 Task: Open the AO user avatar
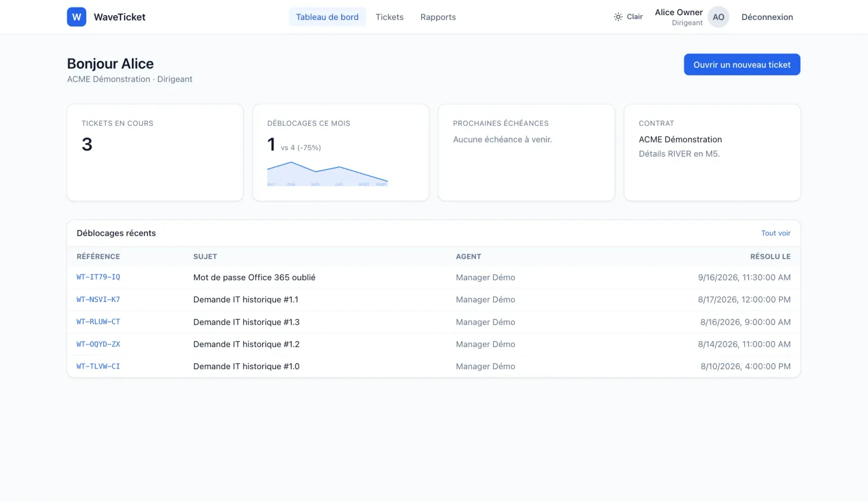[x=718, y=17]
